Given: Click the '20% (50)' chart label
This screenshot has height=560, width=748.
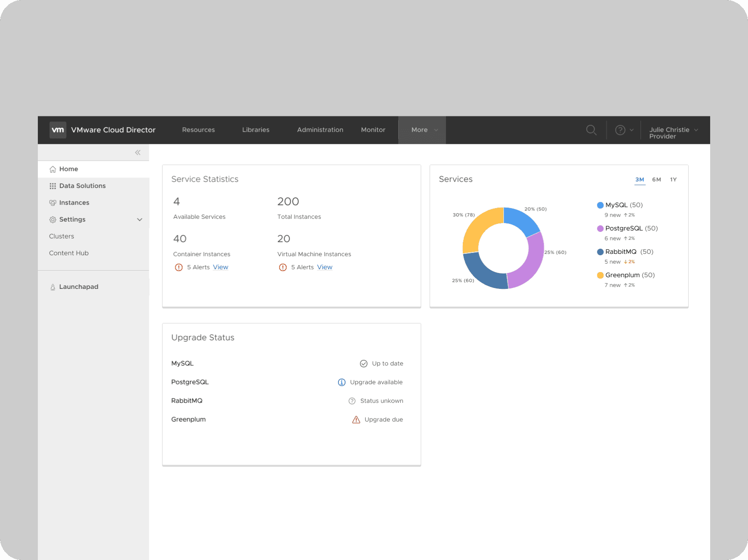Looking at the screenshot, I should pos(536,209).
